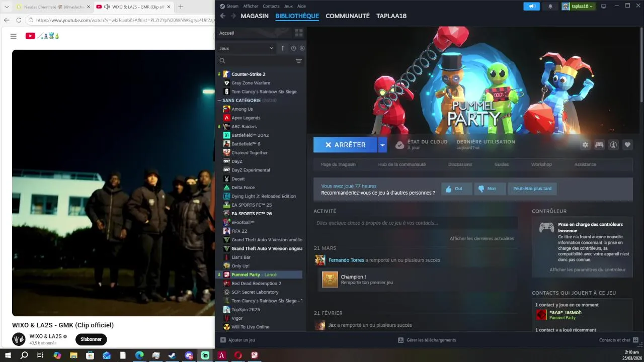Open the MAGASIN tab

(255, 16)
